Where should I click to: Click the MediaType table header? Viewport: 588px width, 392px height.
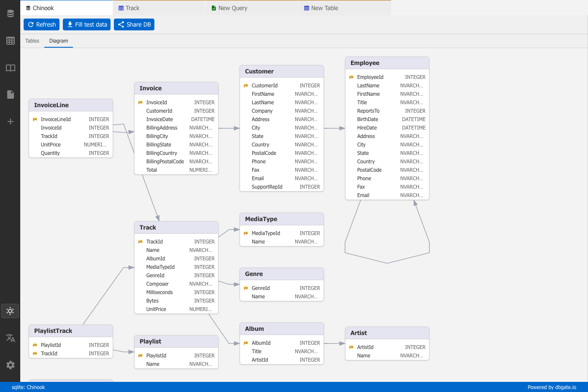pos(282,219)
